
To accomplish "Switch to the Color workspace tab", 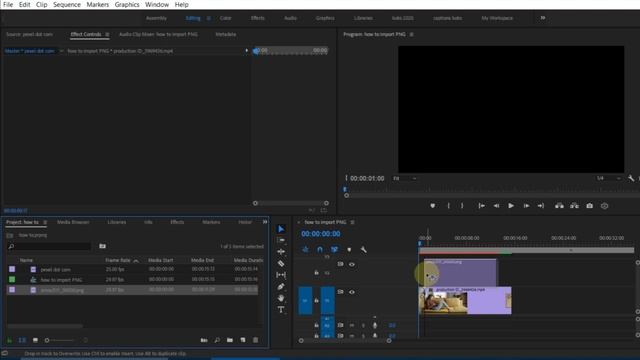I will (x=225, y=18).
